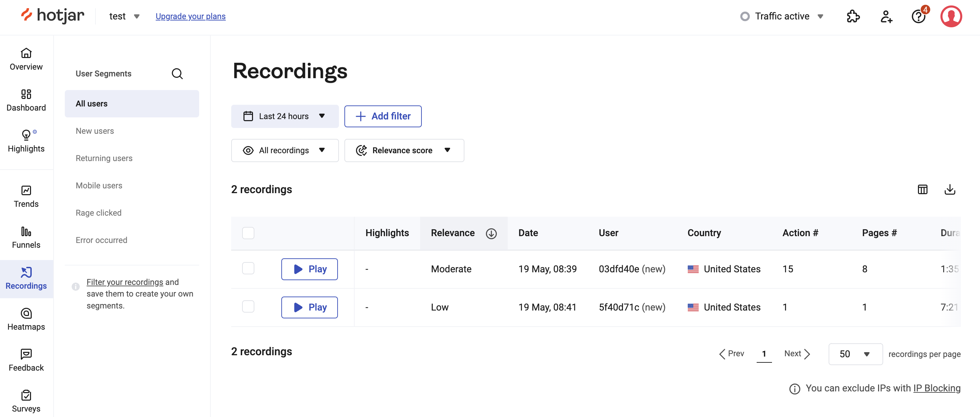Open Heatmaps from the sidebar
This screenshot has height=417, width=980.
tap(26, 319)
